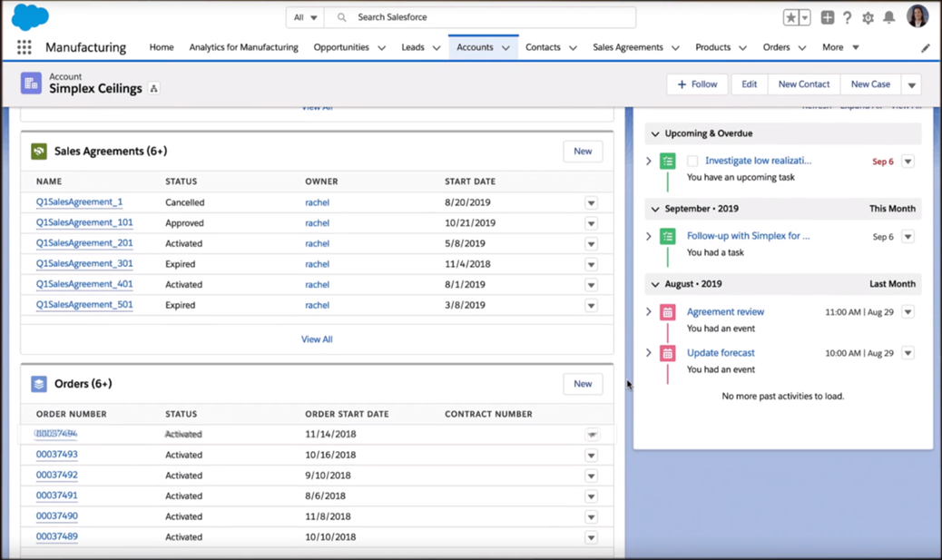Open the Q1SalesAgreement_101 link
The width and height of the screenshot is (942, 560).
[84, 223]
